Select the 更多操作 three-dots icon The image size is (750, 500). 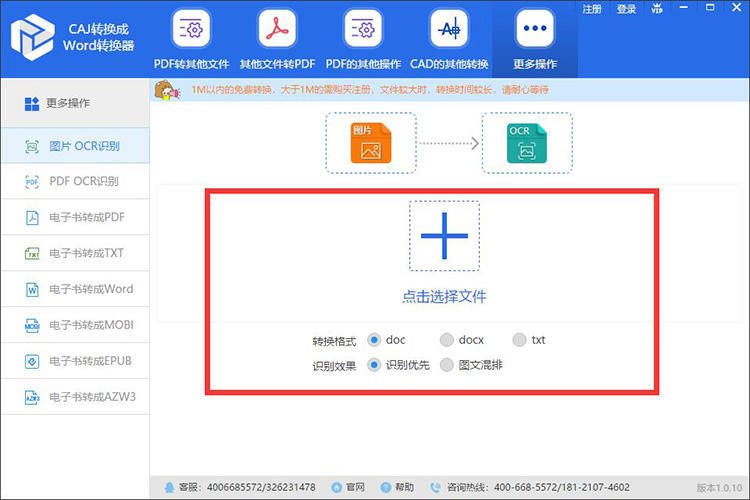click(535, 29)
